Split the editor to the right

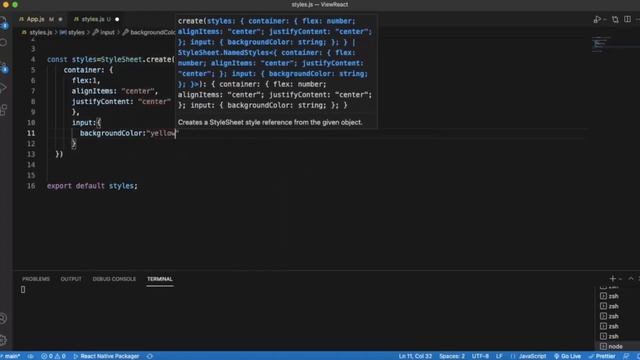tap(627, 20)
